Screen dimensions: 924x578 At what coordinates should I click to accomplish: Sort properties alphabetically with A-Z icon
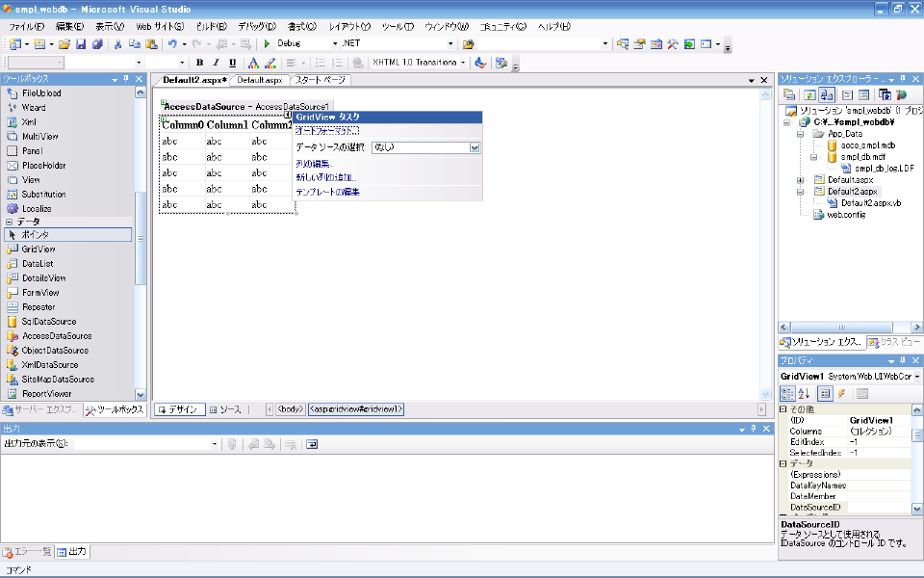804,393
